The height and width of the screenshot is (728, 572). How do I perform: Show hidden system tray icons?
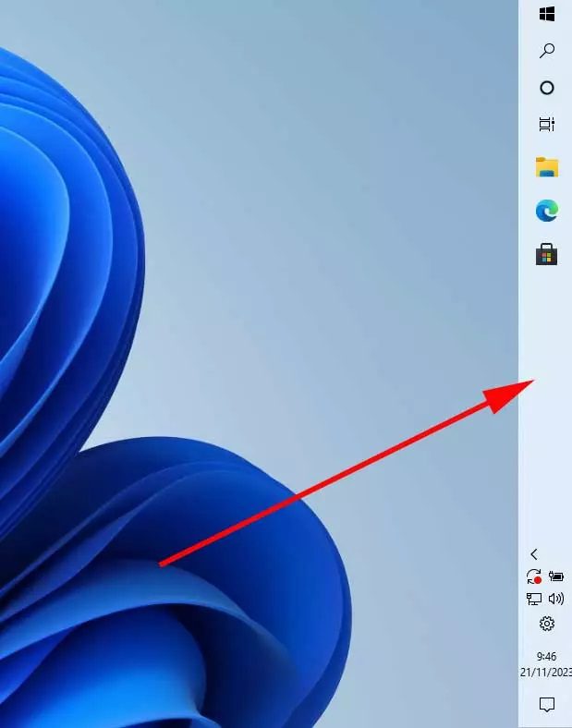click(x=534, y=554)
